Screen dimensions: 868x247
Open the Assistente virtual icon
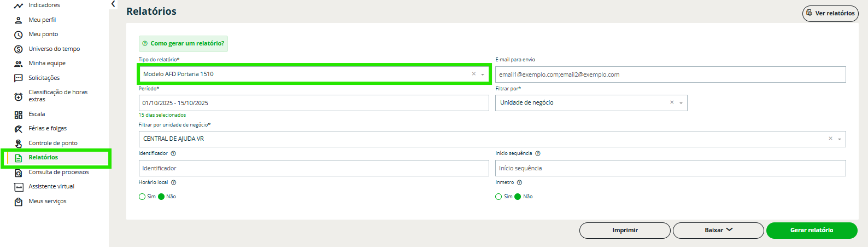pos(18,187)
